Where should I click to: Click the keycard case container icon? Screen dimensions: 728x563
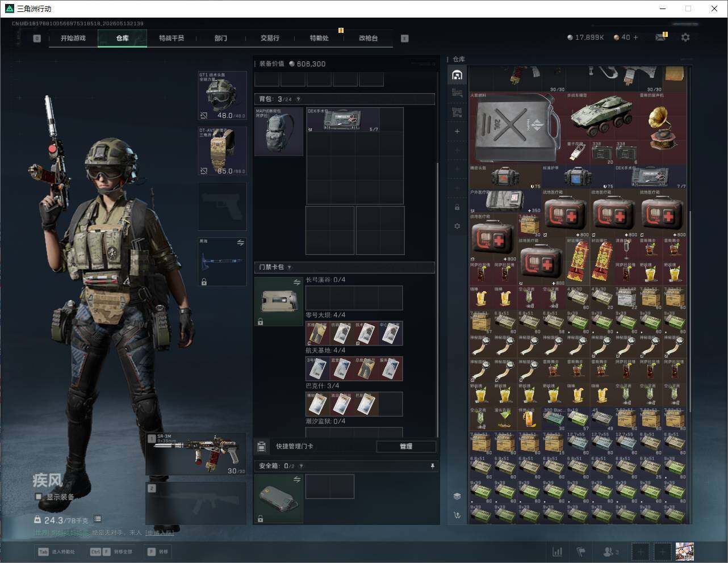coord(278,301)
